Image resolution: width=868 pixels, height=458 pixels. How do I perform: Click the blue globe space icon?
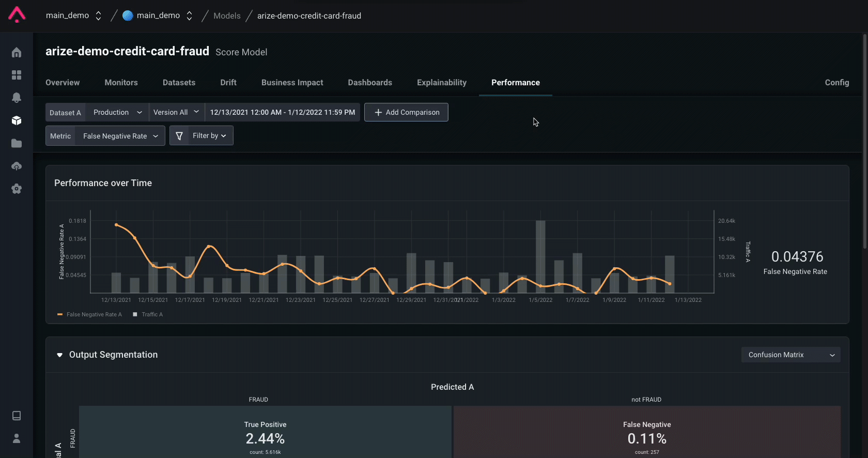click(x=128, y=16)
